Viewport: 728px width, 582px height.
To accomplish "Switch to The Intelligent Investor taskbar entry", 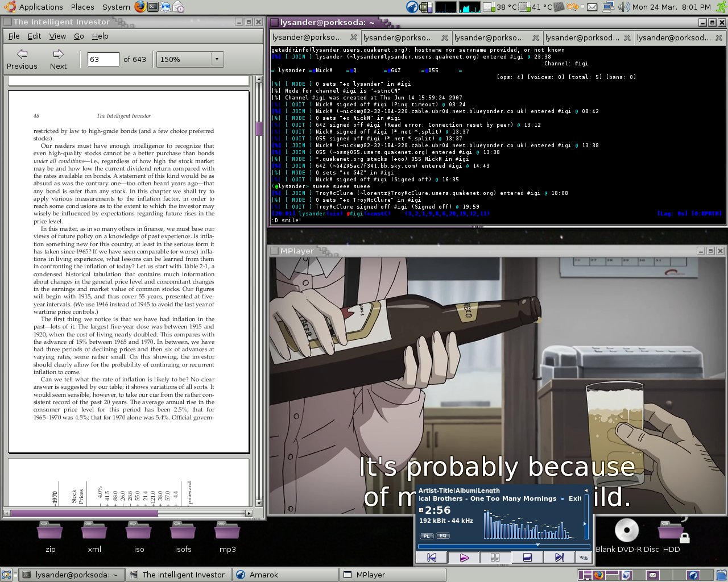I will (178, 575).
